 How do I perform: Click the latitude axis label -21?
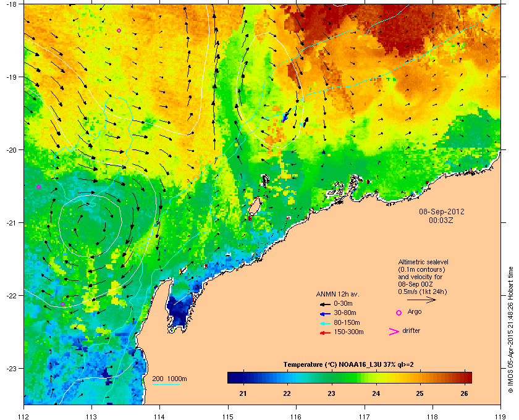(12, 223)
